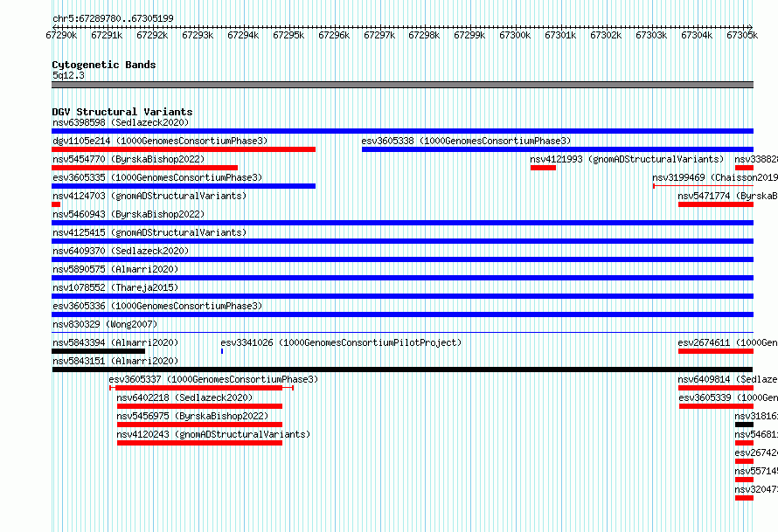This screenshot has width=778, height=532.
Task: Click the blue esv3605335 variant bar
Action: [x=184, y=186]
